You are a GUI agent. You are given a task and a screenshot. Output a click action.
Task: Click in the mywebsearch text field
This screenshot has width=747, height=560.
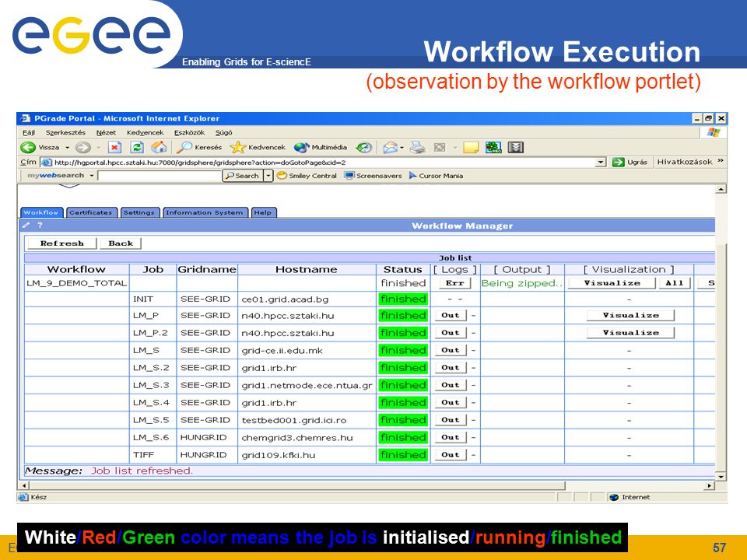[160, 176]
